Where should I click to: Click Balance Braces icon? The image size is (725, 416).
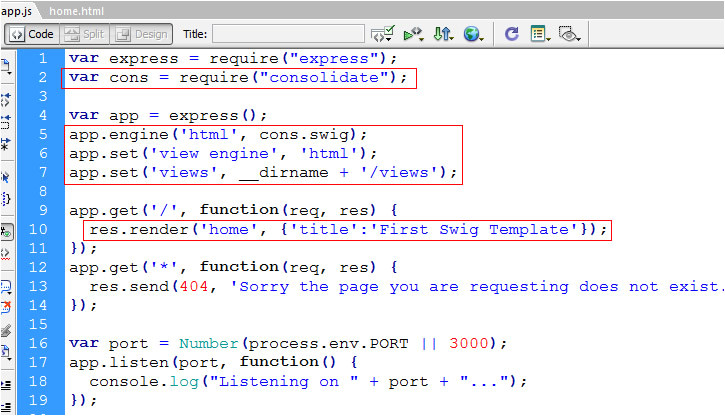pos(6,199)
